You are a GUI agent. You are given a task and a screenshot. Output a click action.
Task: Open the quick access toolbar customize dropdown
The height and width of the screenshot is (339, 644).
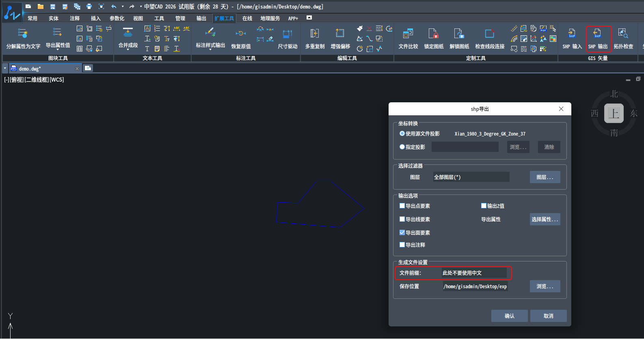click(x=141, y=6)
